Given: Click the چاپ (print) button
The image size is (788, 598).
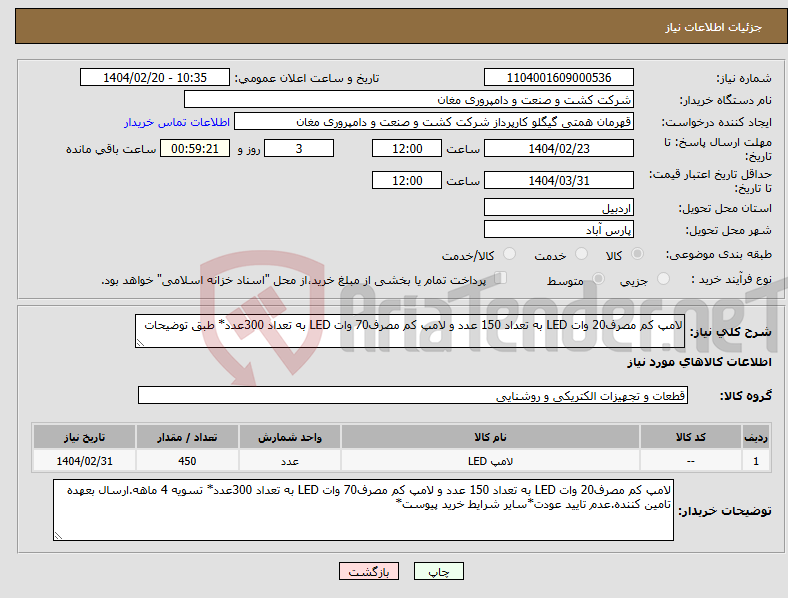Looking at the screenshot, I should click(438, 571).
